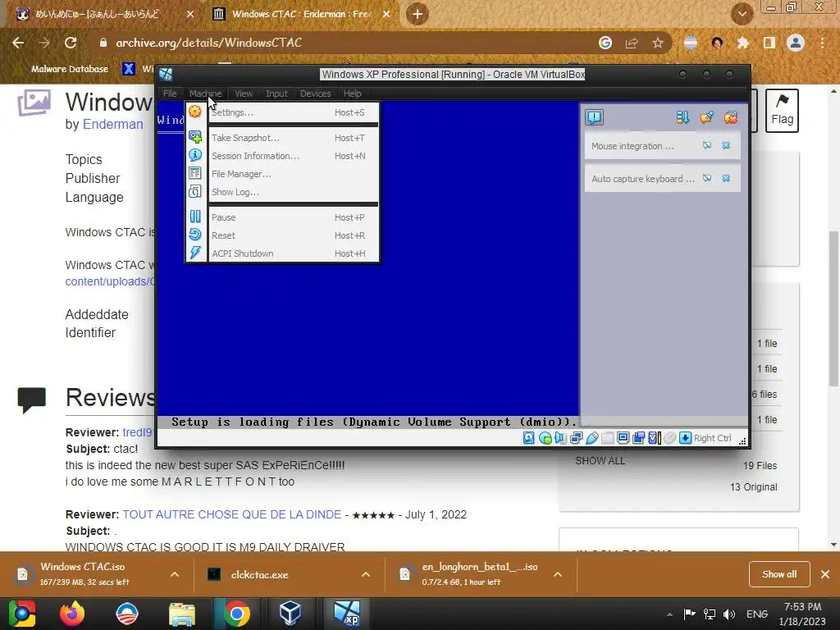Dismiss the Auto capture keyboard notification
Image resolution: width=840 pixels, height=630 pixels.
pos(726,178)
